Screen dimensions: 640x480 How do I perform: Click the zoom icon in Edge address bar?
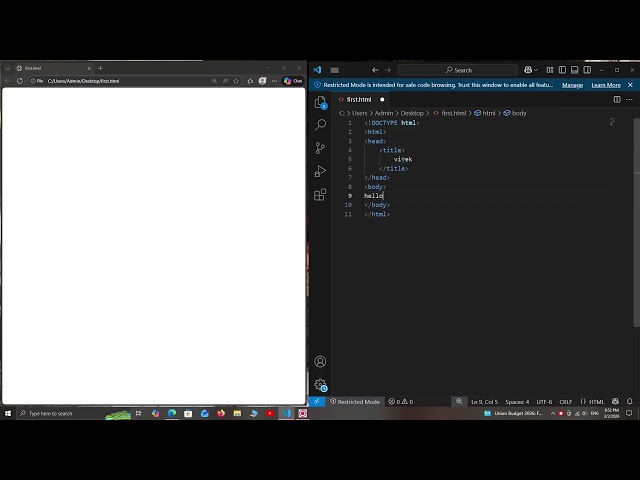click(x=214, y=81)
